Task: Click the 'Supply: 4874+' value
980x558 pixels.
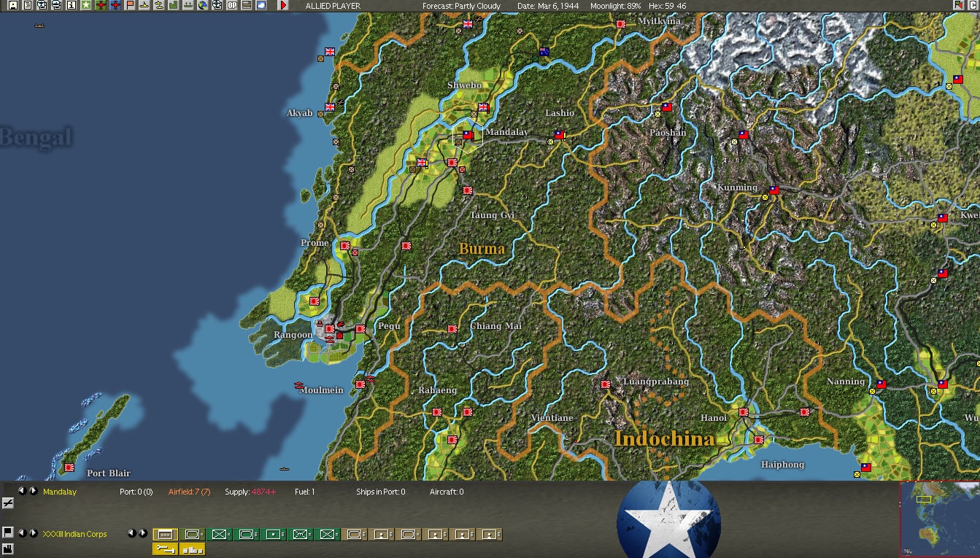Action: pyautogui.click(x=250, y=492)
